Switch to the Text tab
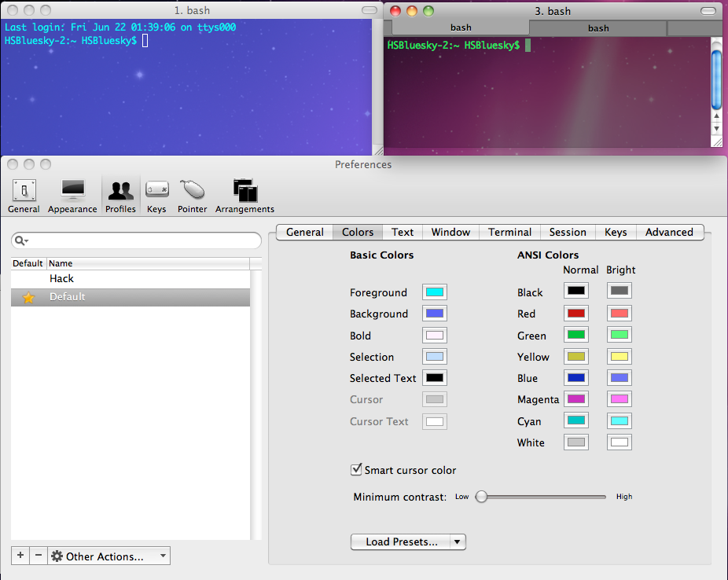 (x=403, y=232)
